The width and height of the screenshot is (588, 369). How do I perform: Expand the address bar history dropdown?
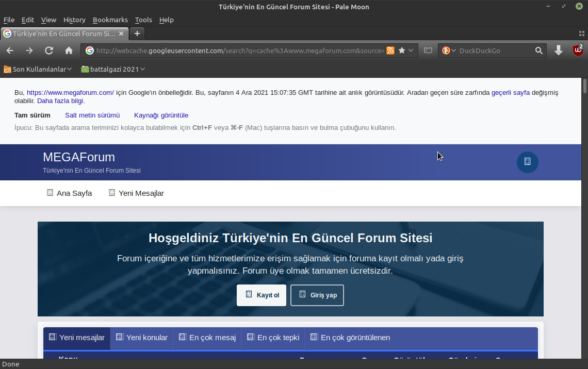(x=411, y=51)
